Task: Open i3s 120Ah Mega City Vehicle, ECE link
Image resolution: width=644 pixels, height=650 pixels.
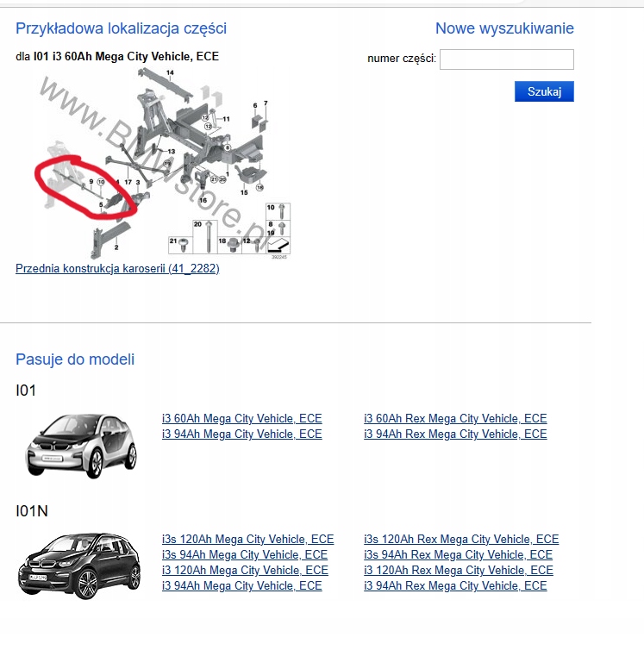Action: (247, 540)
